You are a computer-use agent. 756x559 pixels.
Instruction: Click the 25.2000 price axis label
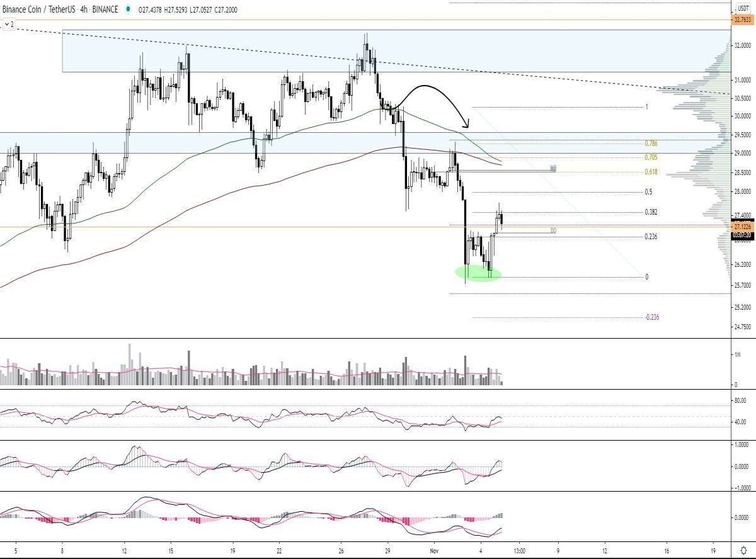743,307
